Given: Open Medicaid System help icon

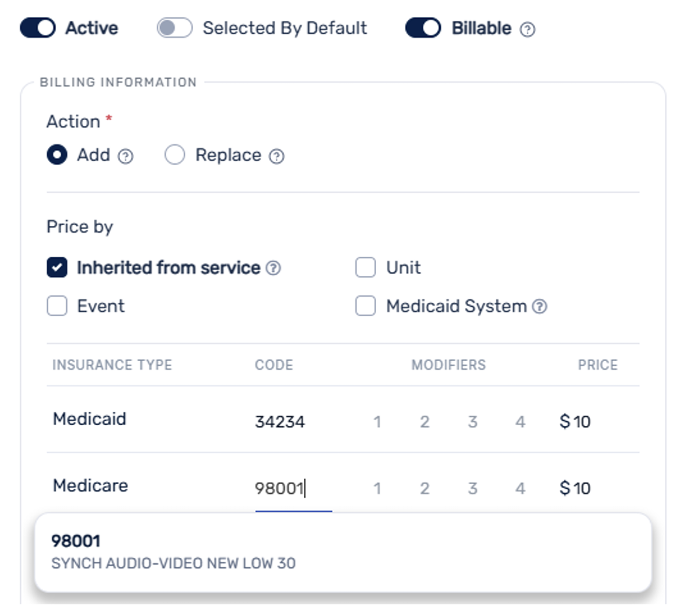Looking at the screenshot, I should (x=539, y=307).
